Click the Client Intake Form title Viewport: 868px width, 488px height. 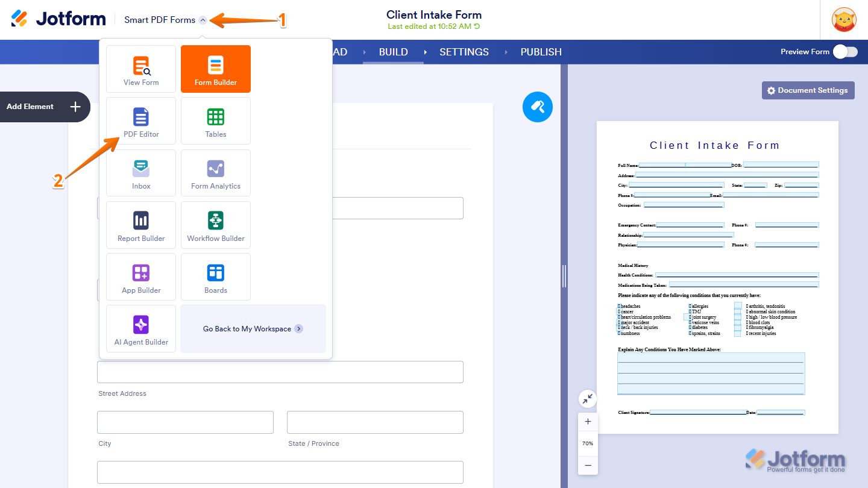pos(434,15)
